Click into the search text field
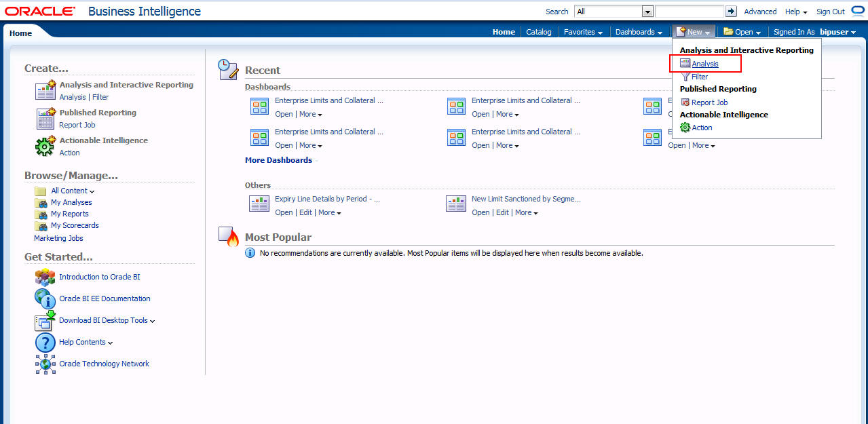This screenshot has height=424, width=868. (689, 12)
